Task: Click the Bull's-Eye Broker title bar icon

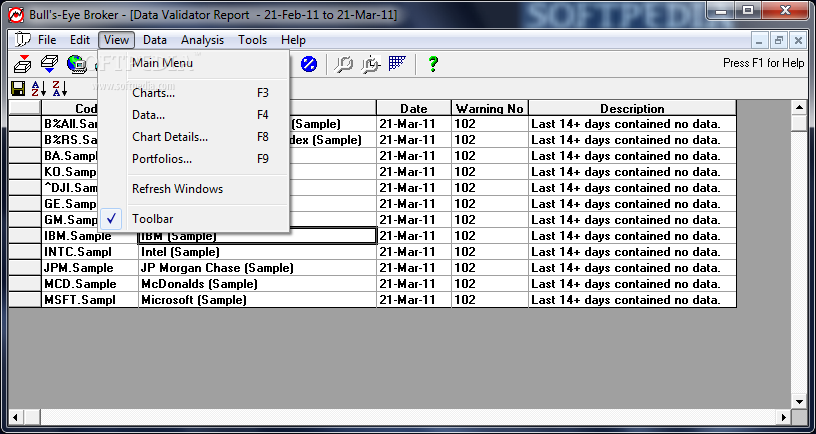Action: [16, 15]
